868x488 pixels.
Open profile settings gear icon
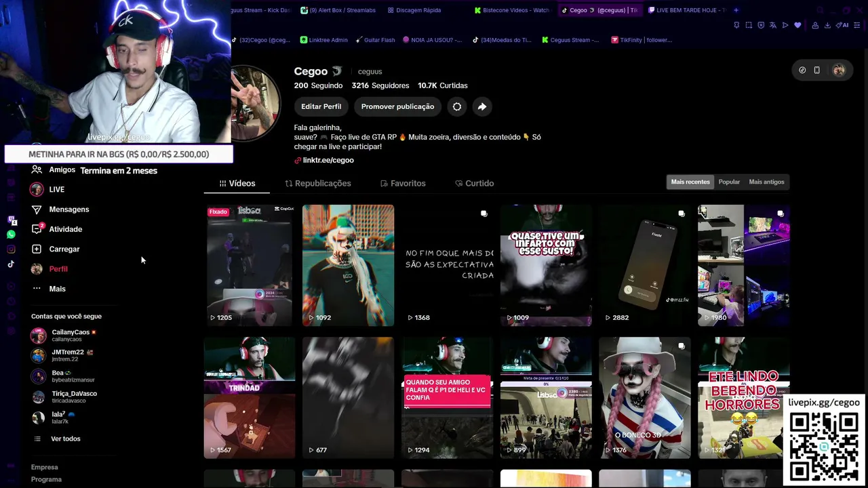[457, 106]
